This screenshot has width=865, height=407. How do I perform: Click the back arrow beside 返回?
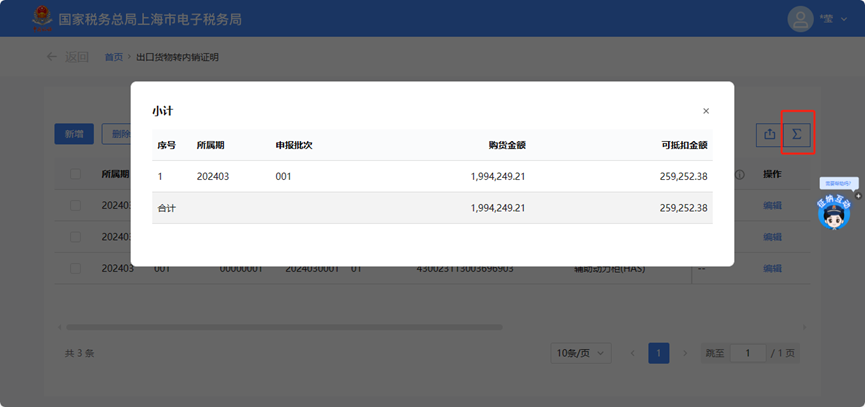pos(51,57)
